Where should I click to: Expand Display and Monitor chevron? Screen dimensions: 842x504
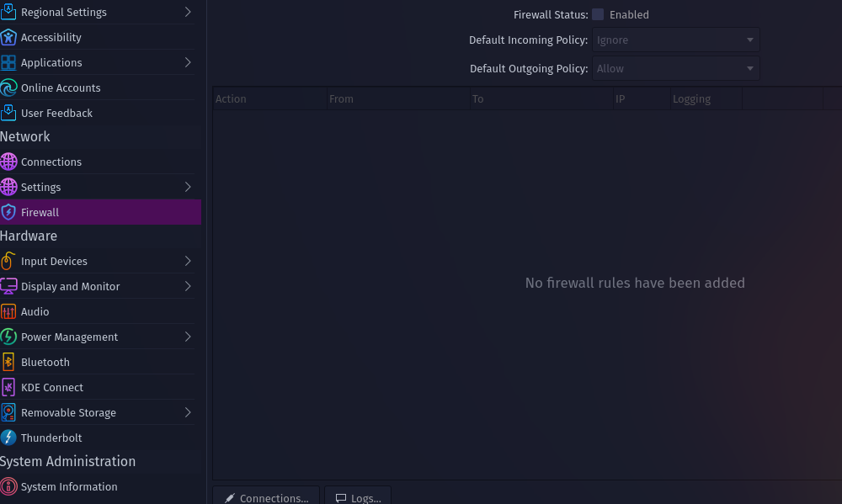point(188,286)
